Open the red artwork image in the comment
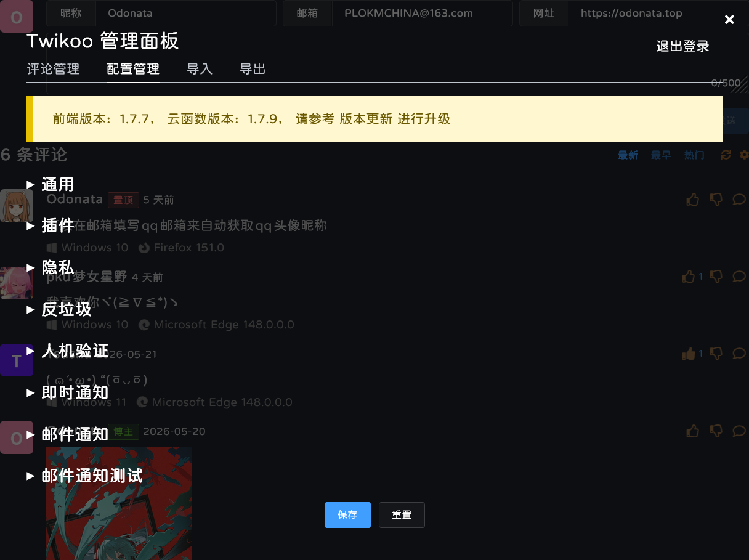This screenshot has width=749, height=560. point(119,503)
